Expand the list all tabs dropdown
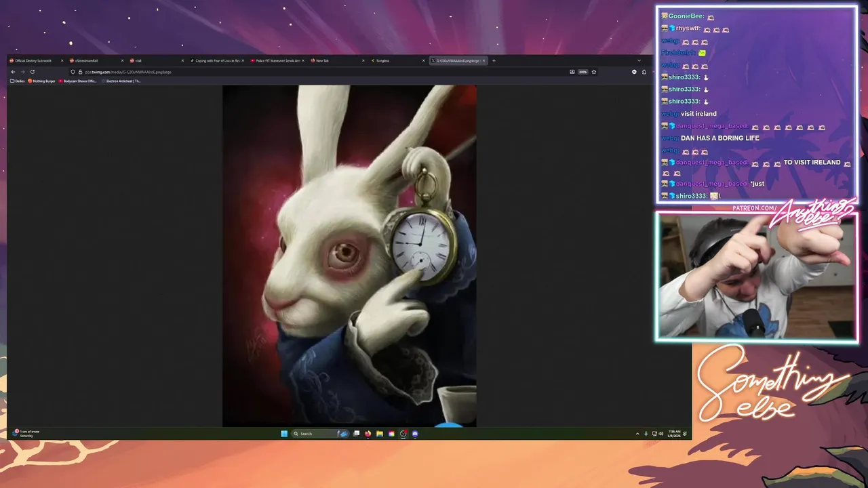Image resolution: width=868 pixels, height=488 pixels. [x=639, y=60]
